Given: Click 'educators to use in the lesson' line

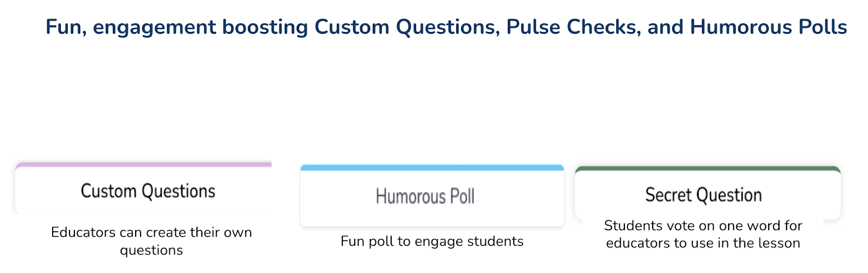Looking at the screenshot, I should (703, 243).
